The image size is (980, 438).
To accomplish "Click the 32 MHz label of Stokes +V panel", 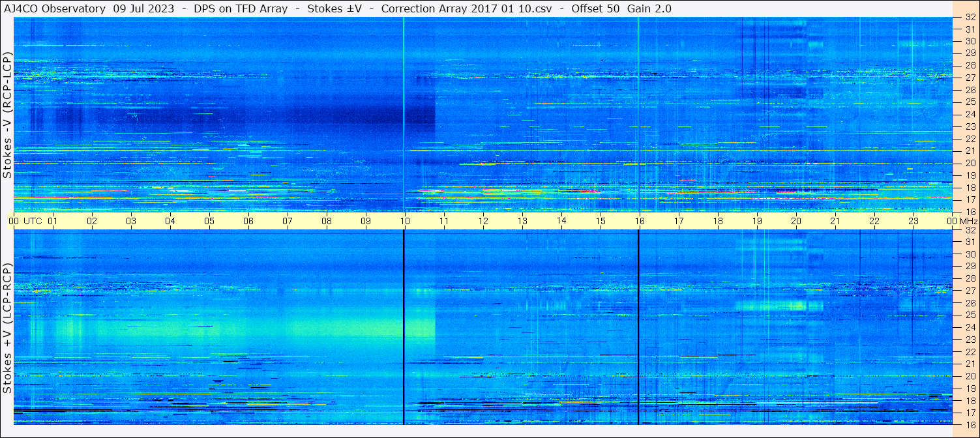I will (x=970, y=230).
